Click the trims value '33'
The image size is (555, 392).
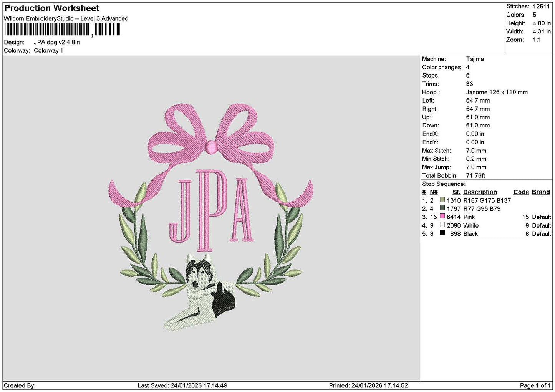[469, 84]
